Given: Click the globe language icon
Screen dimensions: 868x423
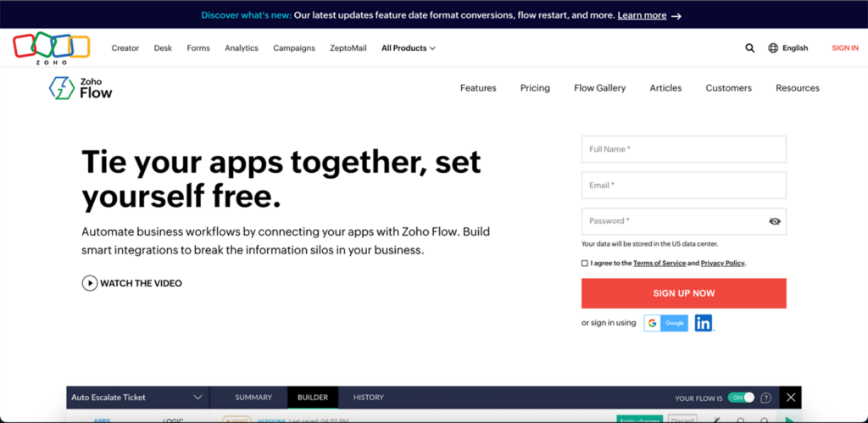Looking at the screenshot, I should pyautogui.click(x=773, y=48).
